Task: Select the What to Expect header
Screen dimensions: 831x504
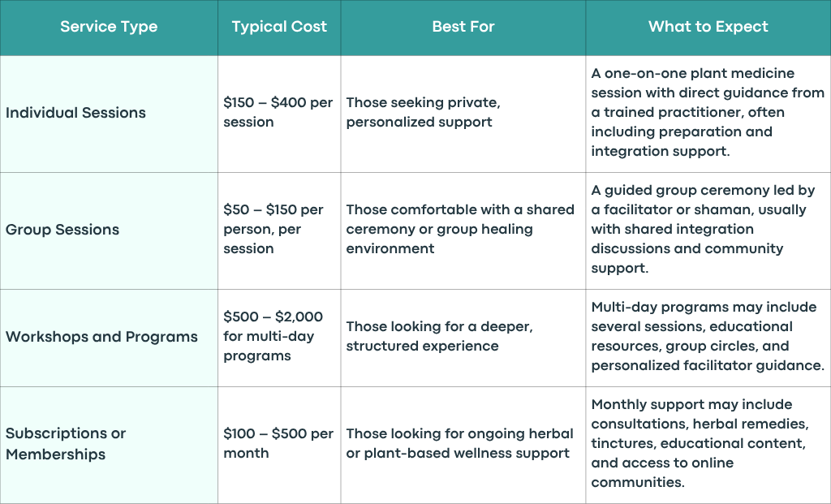Action: pyautogui.click(x=708, y=27)
